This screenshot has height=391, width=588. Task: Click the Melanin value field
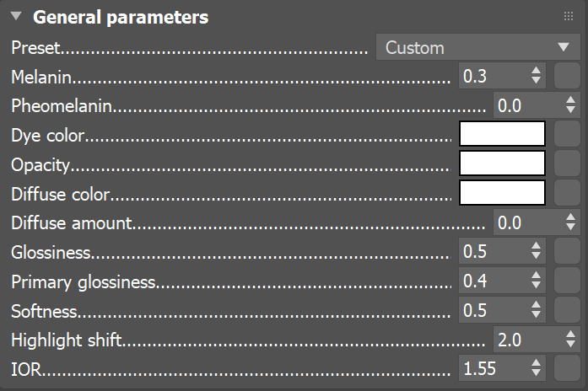[493, 77]
